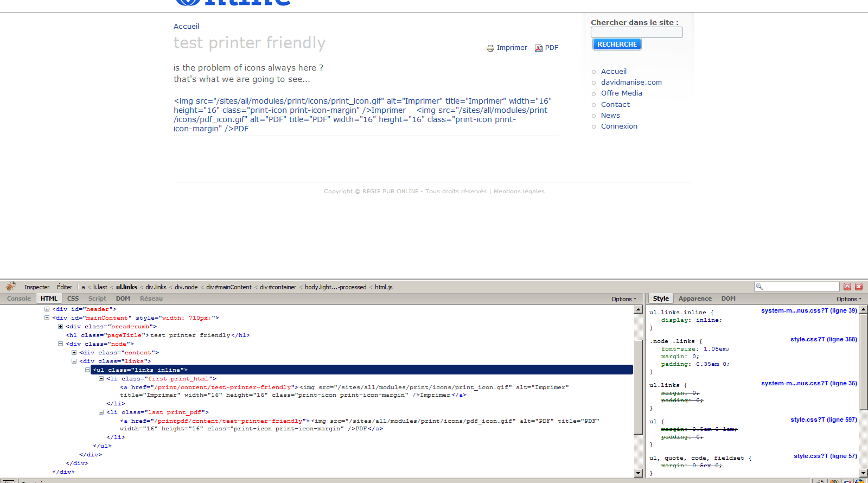Click breadcrumb item div.node

pos(186,287)
